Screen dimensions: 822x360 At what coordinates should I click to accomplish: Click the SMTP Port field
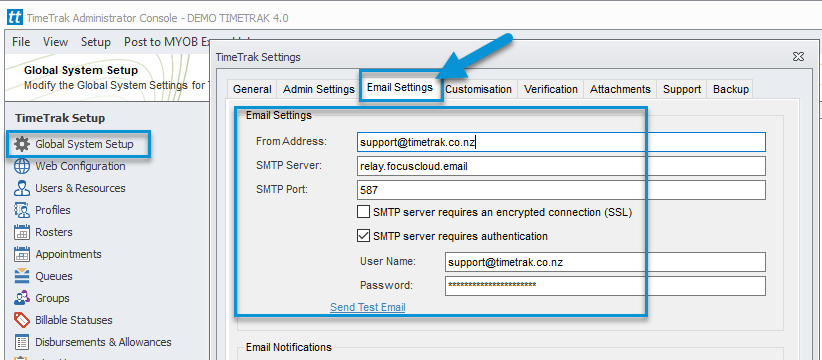click(561, 190)
